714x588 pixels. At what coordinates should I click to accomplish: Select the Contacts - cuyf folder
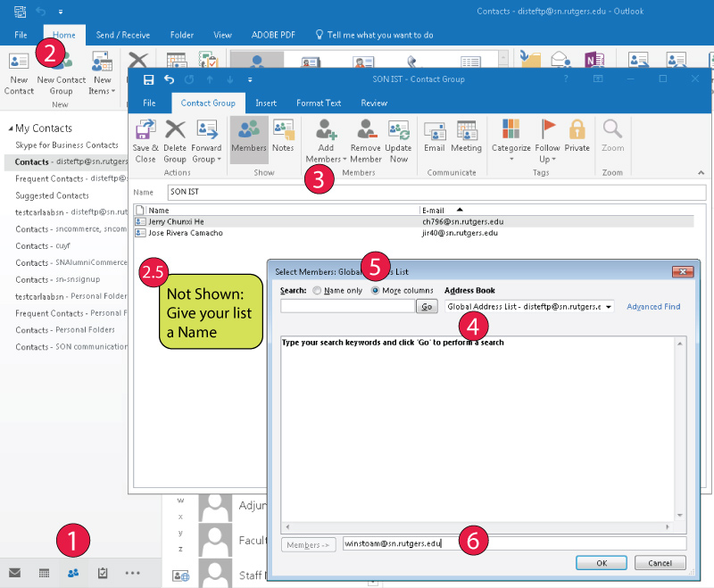pos(42,245)
